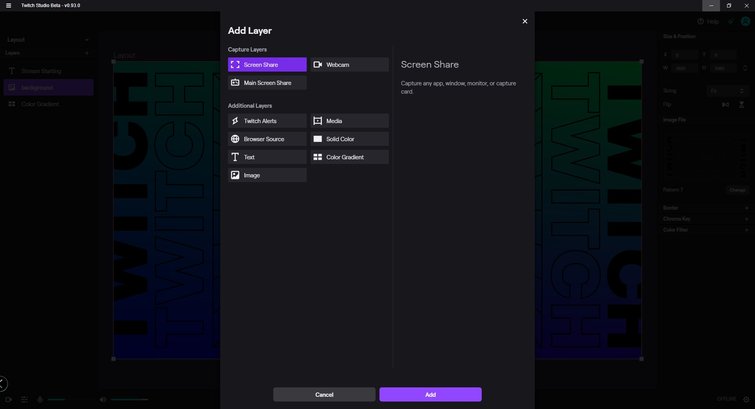Open settings gear at bottom right
The width and height of the screenshot is (755, 409).
tap(746, 399)
